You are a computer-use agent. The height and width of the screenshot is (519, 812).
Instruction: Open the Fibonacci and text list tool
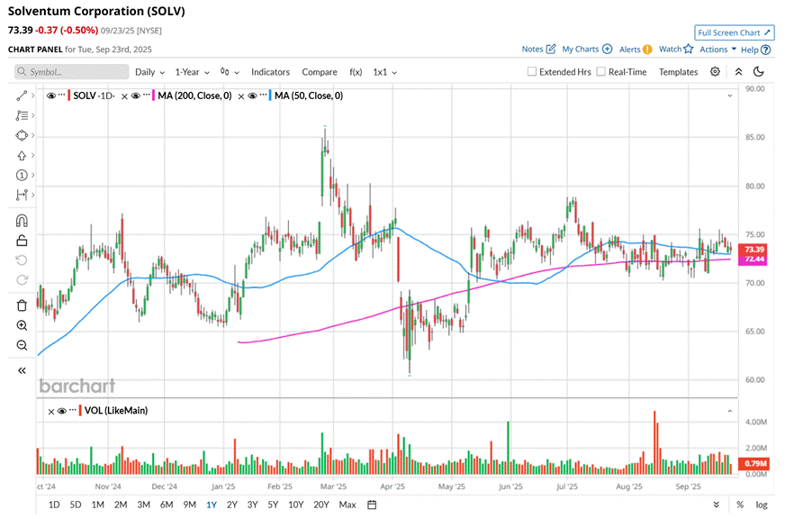[22, 115]
